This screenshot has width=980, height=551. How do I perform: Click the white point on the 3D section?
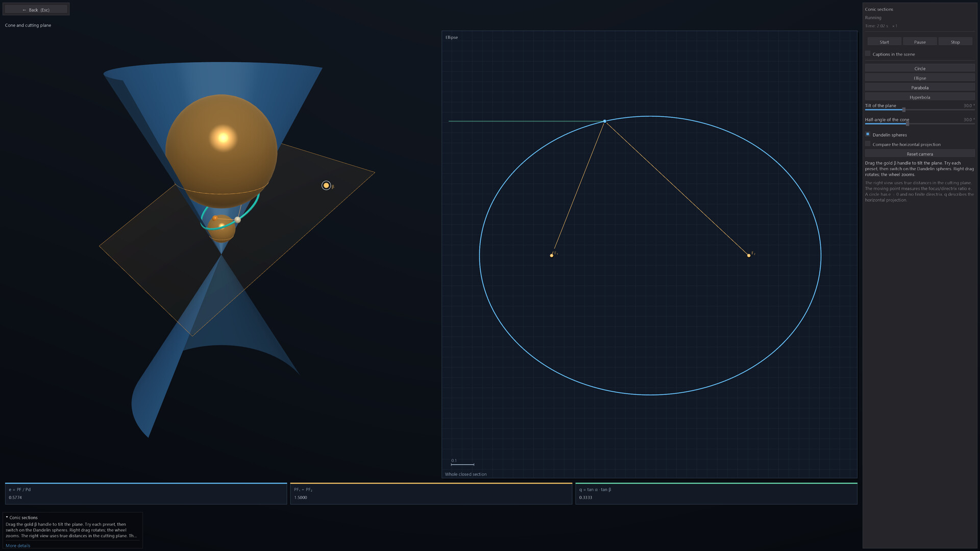tap(237, 220)
